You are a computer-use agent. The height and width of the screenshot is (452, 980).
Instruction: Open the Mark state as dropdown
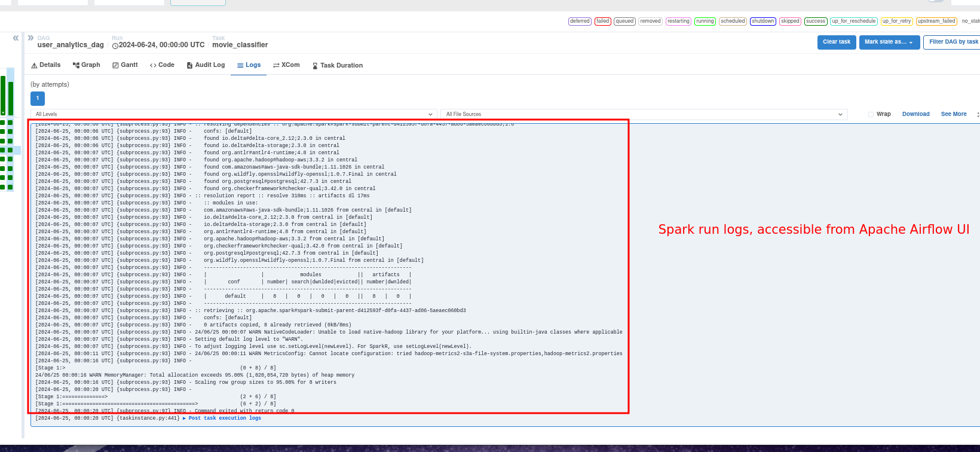(889, 42)
